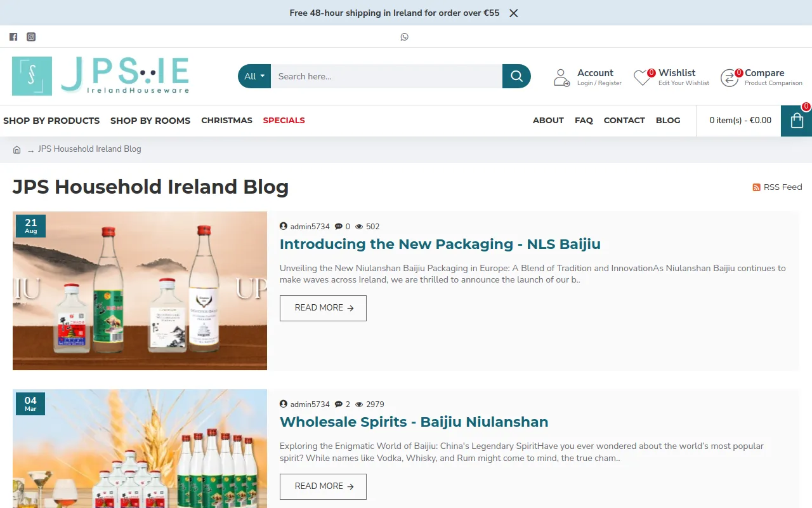Image resolution: width=812 pixels, height=508 pixels.
Task: Click the views eye icon showing 502
Action: pyautogui.click(x=359, y=227)
